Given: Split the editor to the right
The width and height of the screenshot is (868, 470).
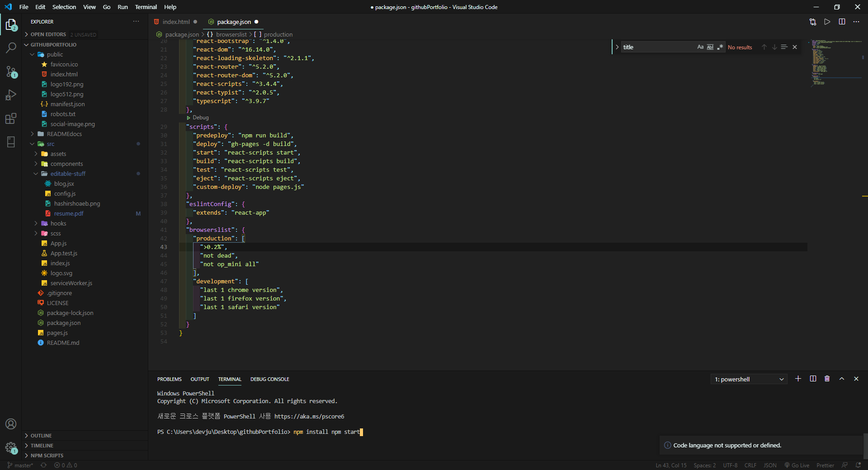Looking at the screenshot, I should coord(842,22).
